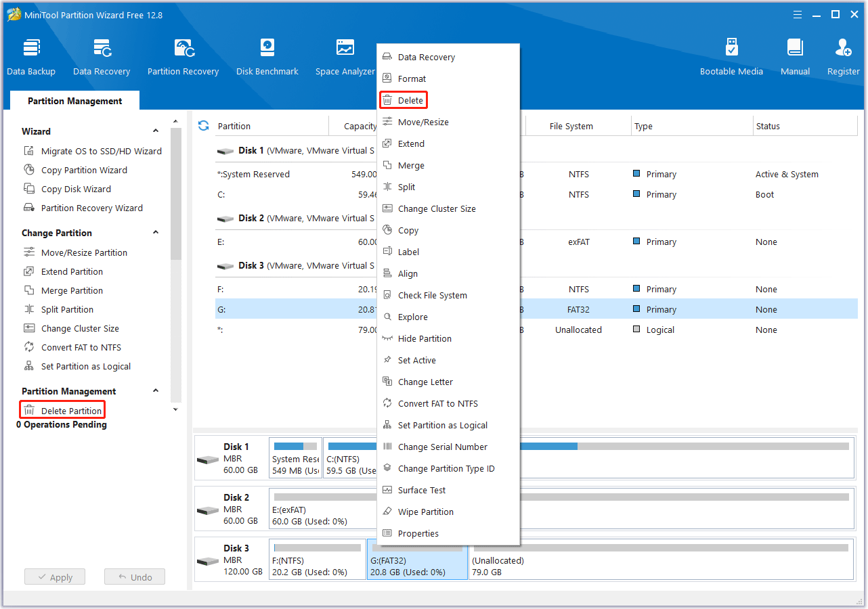Open the Bootable Media builder
The width and height of the screenshot is (868, 609).
coord(731,58)
